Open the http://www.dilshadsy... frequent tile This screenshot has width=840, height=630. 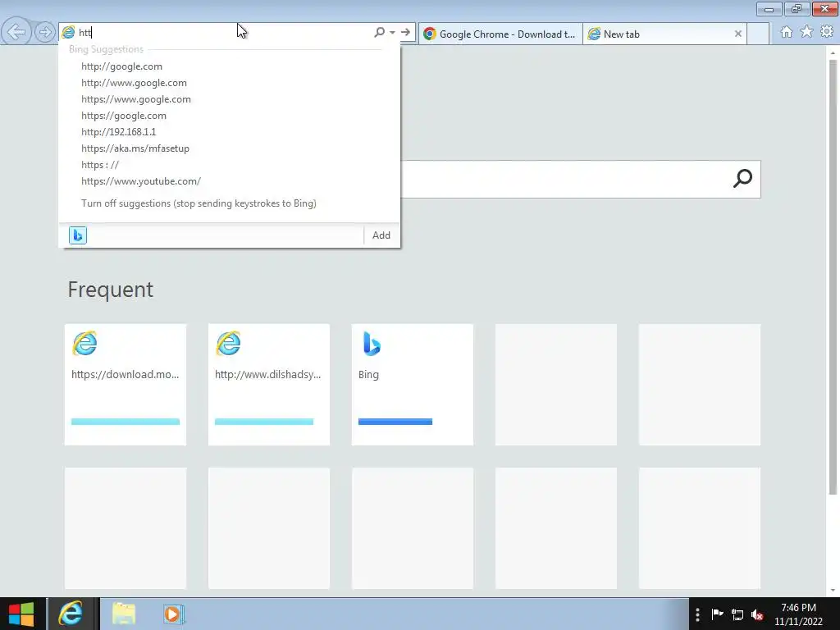tap(269, 385)
